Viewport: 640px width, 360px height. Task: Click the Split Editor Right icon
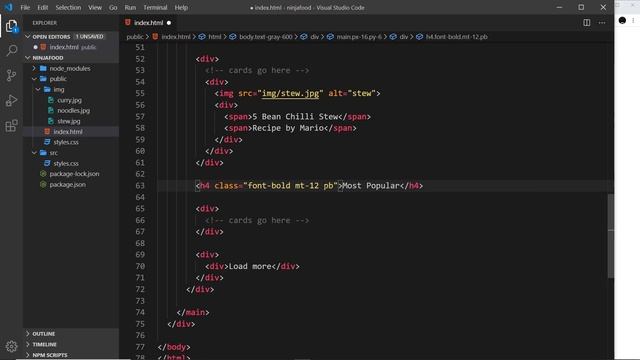[x=587, y=23]
